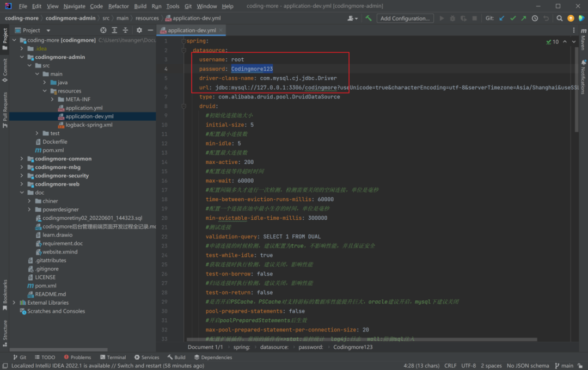Click the UTF-8 encoding indicator
The width and height of the screenshot is (588, 370).
point(468,366)
